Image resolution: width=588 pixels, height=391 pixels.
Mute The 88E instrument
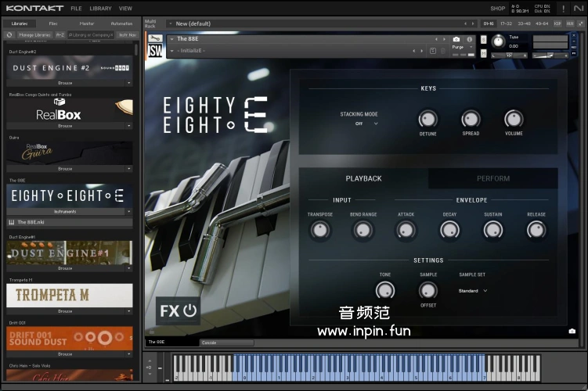(484, 53)
